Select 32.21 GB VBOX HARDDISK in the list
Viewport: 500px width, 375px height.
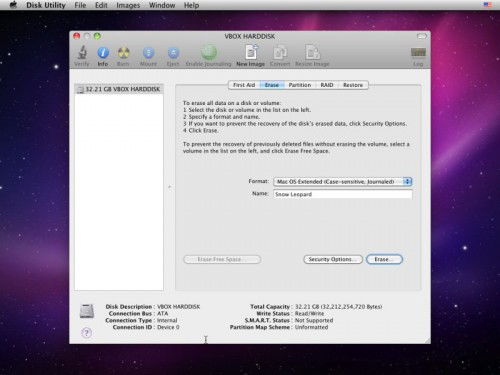pos(119,89)
